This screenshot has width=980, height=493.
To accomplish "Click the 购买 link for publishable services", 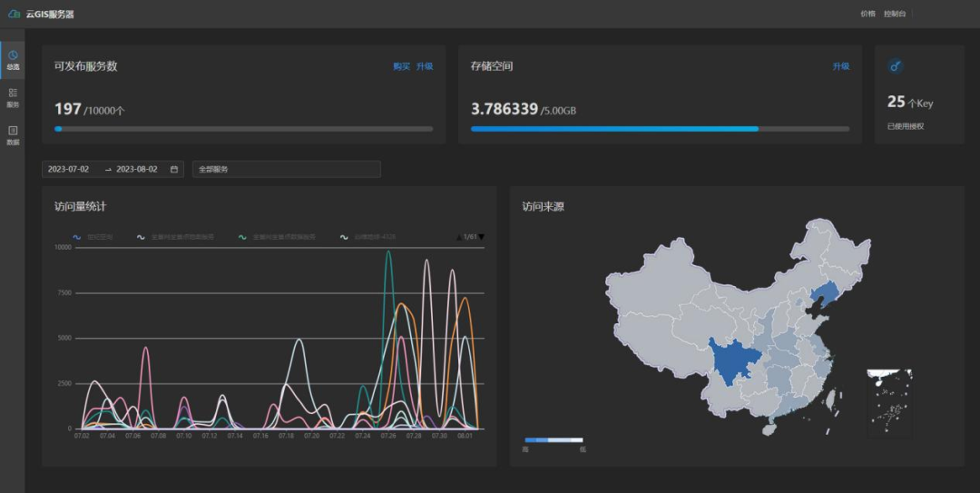I will pyautogui.click(x=401, y=66).
